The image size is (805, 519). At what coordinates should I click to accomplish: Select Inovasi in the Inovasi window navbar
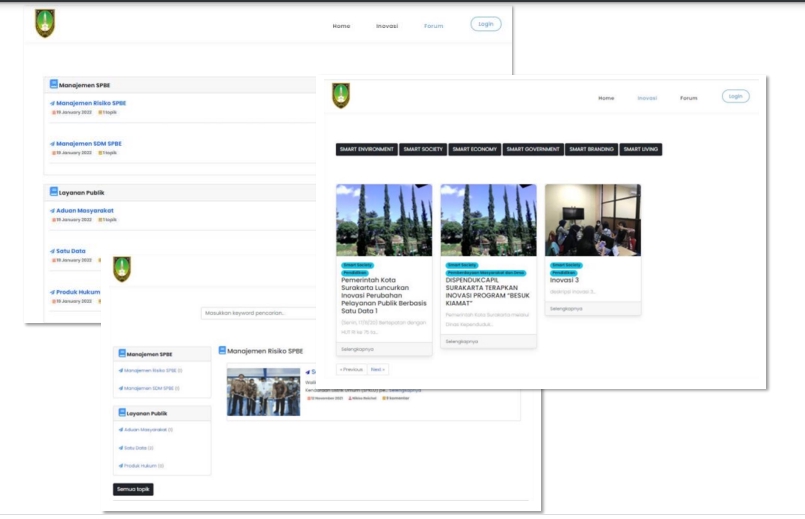tap(647, 98)
